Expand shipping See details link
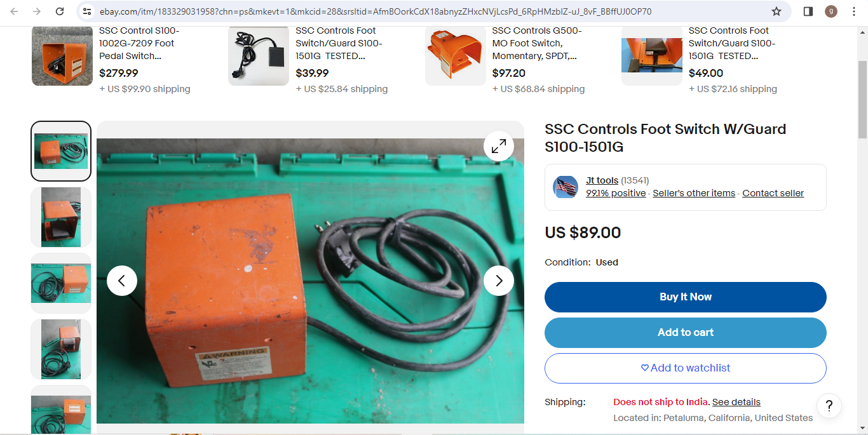 (736, 402)
